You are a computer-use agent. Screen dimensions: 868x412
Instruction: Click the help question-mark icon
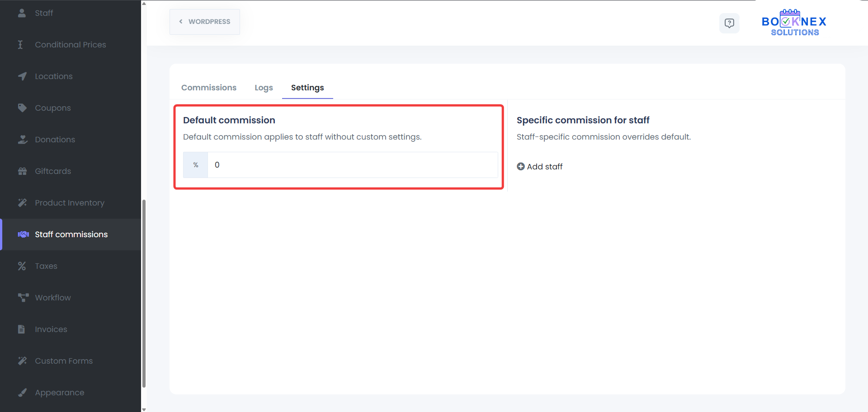tap(729, 23)
